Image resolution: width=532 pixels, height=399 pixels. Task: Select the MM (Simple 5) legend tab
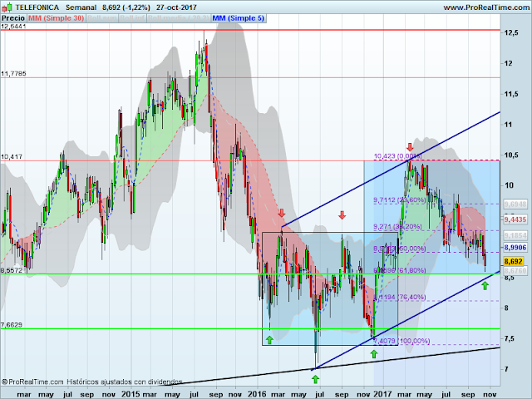[239, 18]
